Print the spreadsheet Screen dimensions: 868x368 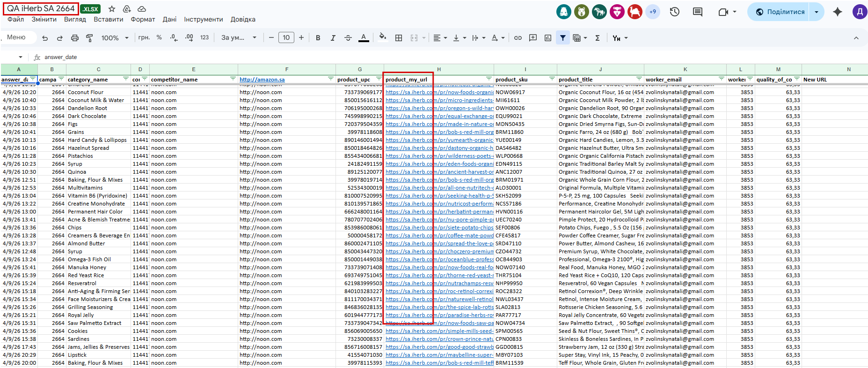(x=74, y=38)
